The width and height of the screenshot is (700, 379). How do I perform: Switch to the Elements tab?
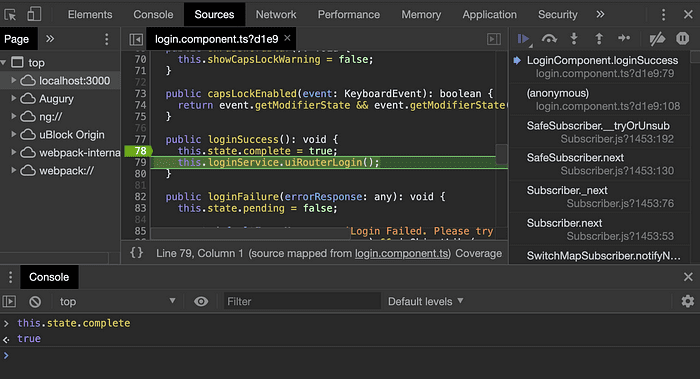(90, 15)
